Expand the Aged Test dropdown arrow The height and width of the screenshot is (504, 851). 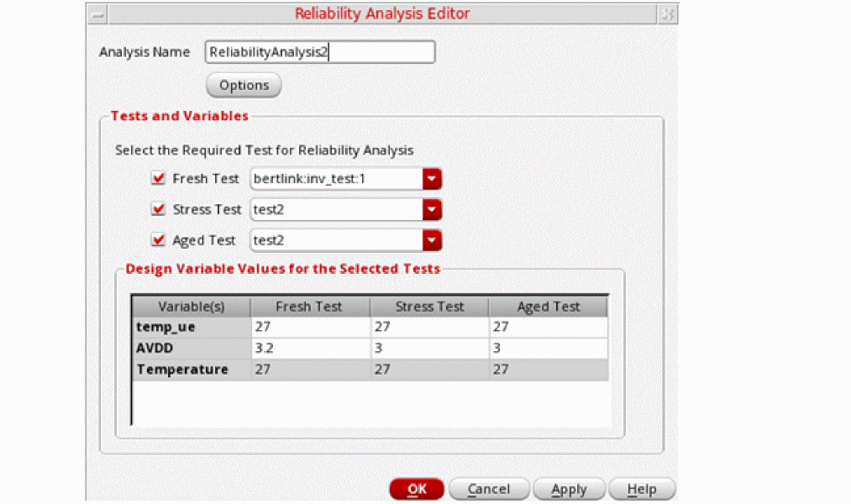(432, 240)
